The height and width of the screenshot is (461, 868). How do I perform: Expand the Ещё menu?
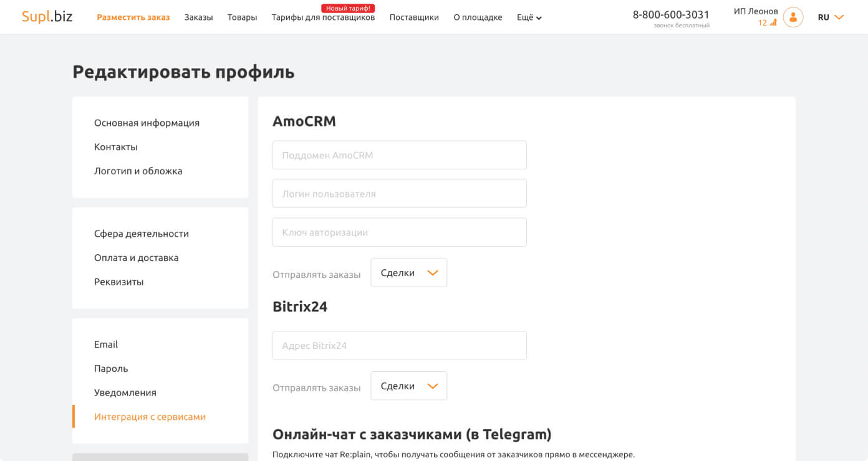click(x=529, y=17)
